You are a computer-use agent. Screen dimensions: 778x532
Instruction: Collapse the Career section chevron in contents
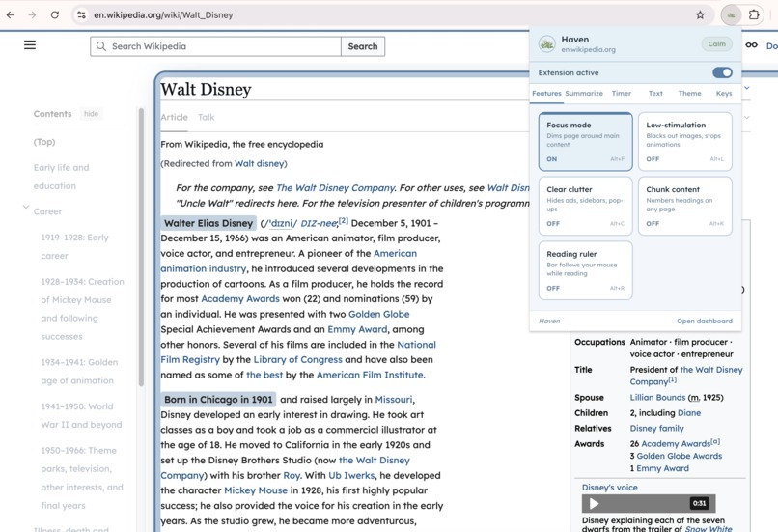pos(26,207)
